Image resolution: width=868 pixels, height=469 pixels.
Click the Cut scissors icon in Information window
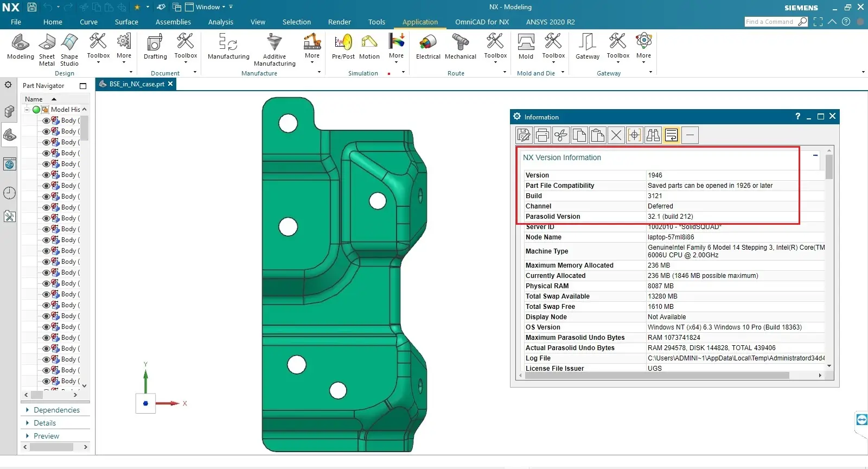pos(560,135)
